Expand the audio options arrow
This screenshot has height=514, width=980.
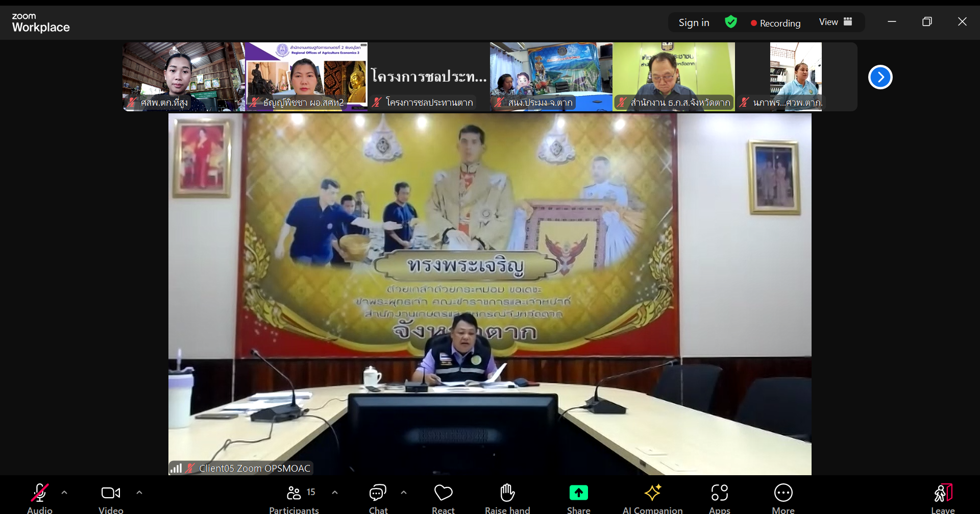[x=64, y=493]
